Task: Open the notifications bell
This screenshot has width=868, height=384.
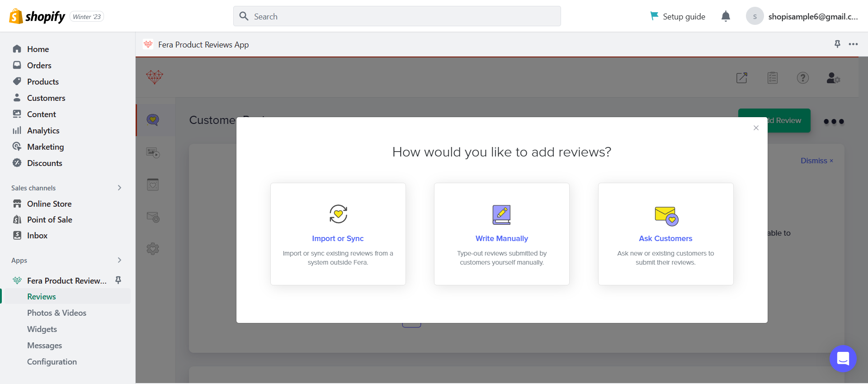Action: tap(726, 16)
